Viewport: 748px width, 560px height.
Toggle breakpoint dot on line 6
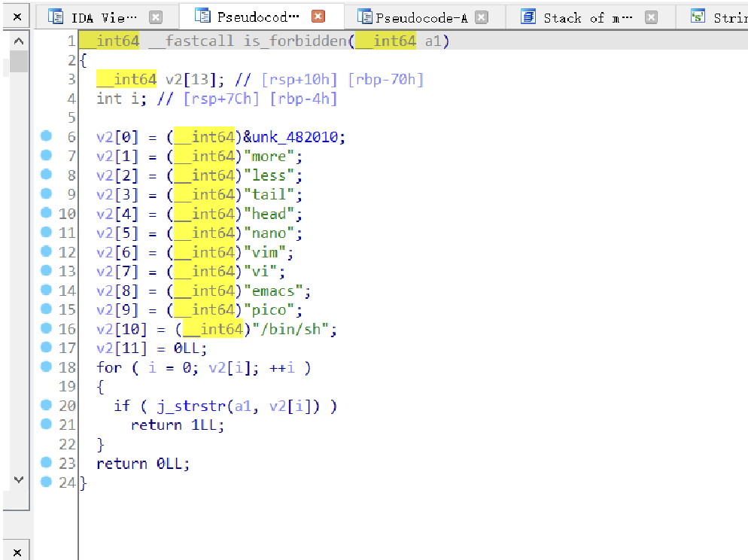[x=46, y=136]
